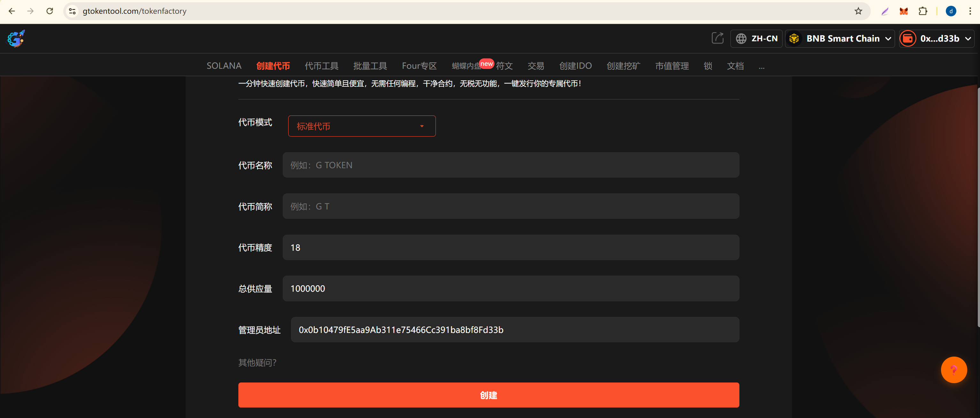Expand the 0x...d33b wallet account menu
The image size is (980, 418).
(937, 38)
